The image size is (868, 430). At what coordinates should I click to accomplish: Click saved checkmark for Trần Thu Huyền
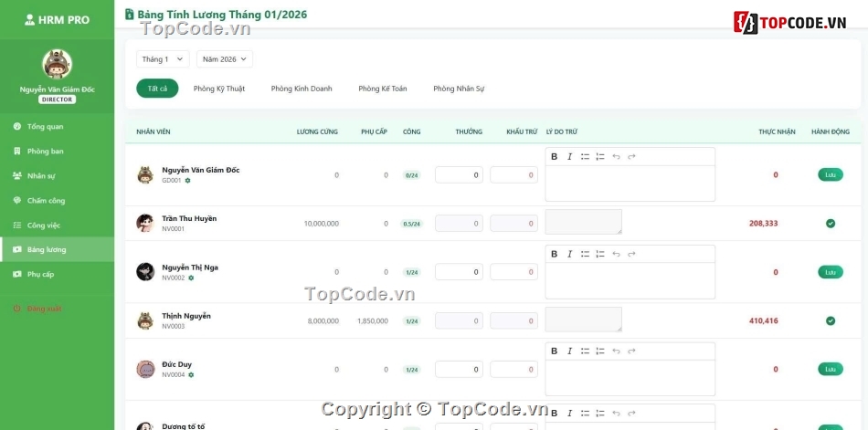[831, 224]
